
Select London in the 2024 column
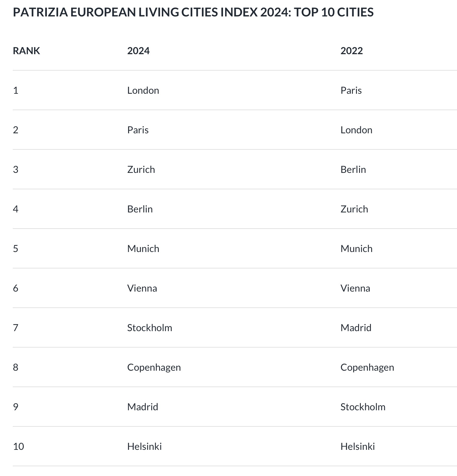pyautogui.click(x=143, y=90)
